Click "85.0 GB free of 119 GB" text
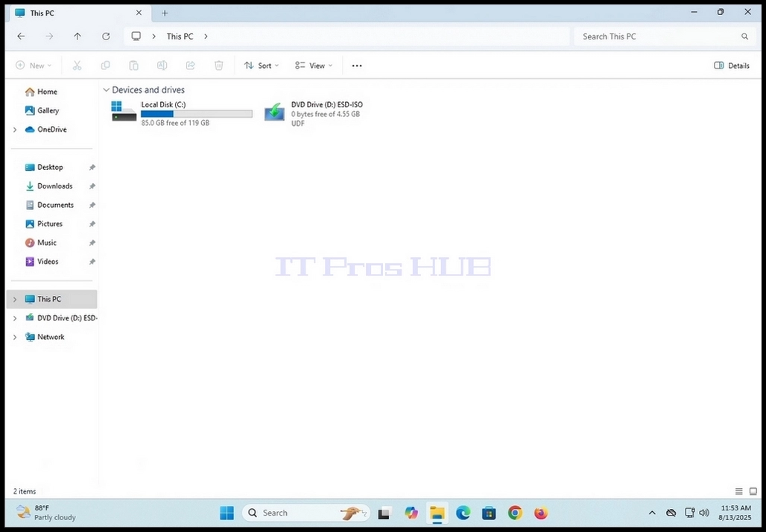 (x=175, y=123)
